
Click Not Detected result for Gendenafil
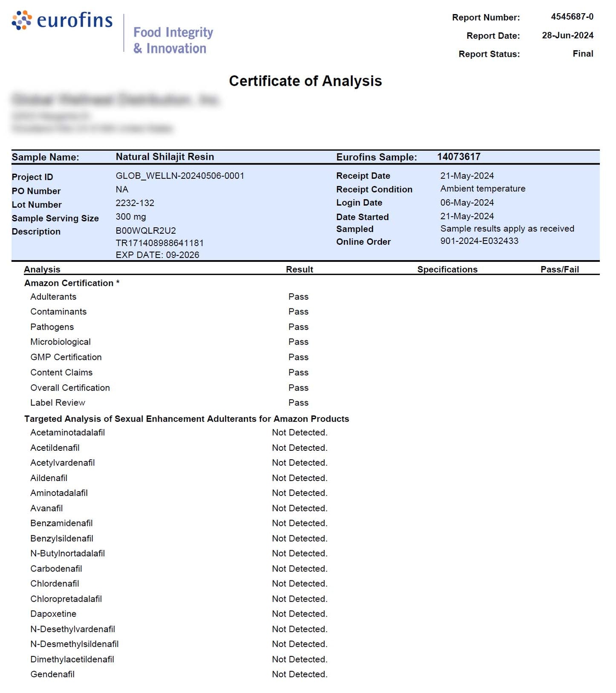[300, 675]
